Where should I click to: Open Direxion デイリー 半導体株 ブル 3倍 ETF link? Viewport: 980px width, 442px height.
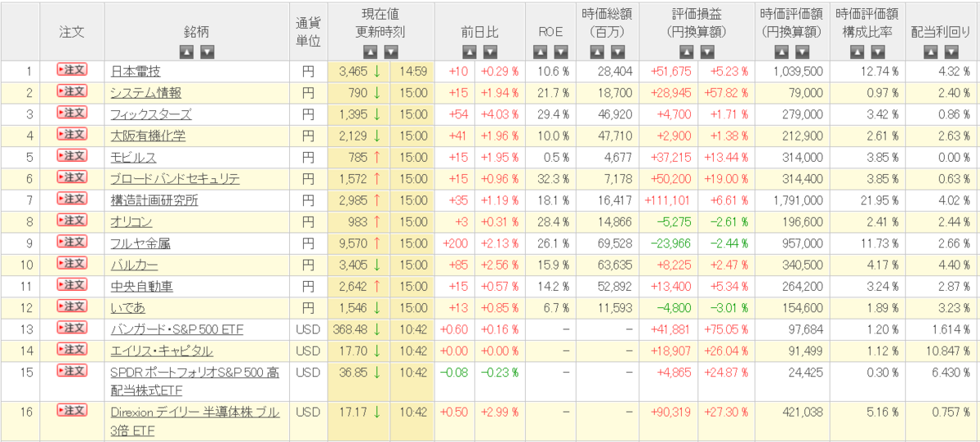[x=194, y=422]
